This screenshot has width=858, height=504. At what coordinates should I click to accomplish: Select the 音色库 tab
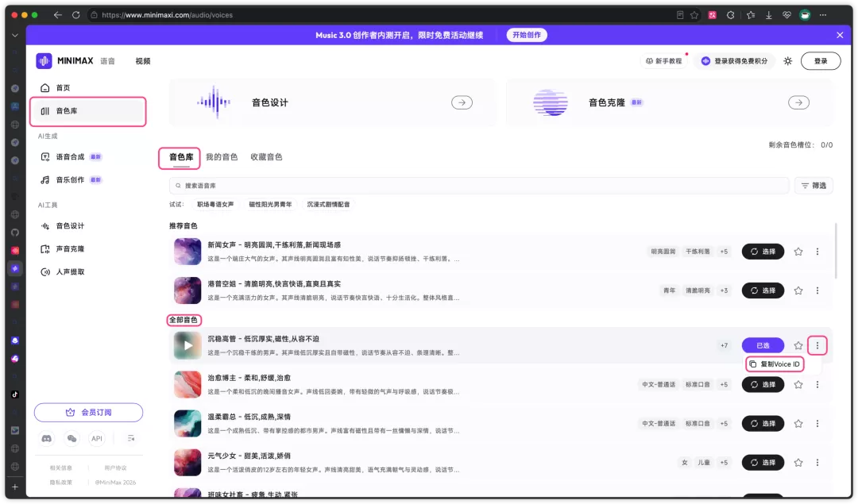click(180, 157)
